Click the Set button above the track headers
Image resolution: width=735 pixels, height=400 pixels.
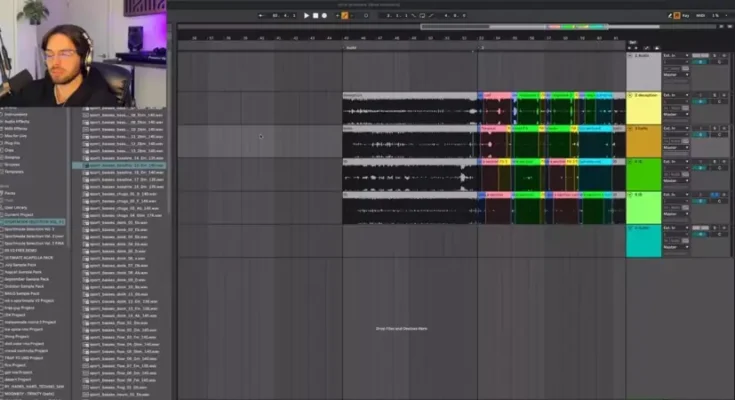click(x=632, y=42)
